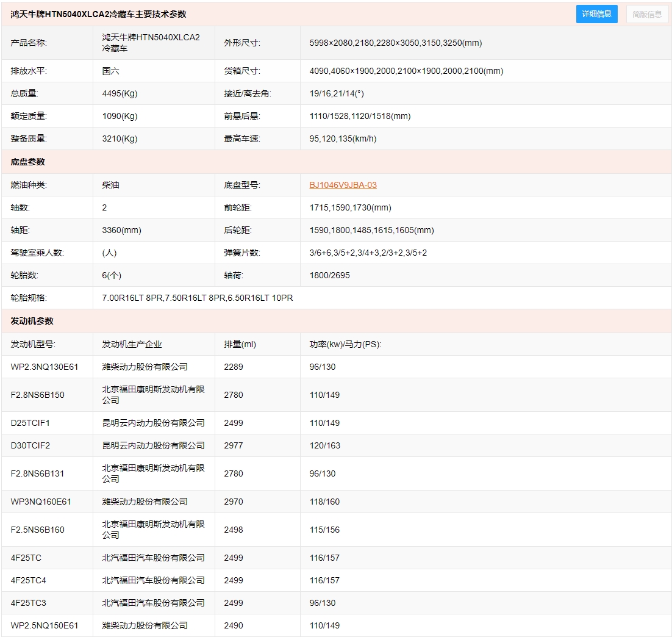Click the 轮胎规格 label
The width and height of the screenshot is (672, 637).
pyautogui.click(x=29, y=298)
